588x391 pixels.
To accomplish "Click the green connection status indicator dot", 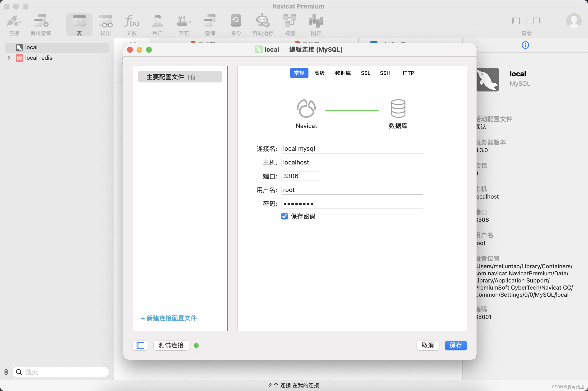I will tap(196, 345).
